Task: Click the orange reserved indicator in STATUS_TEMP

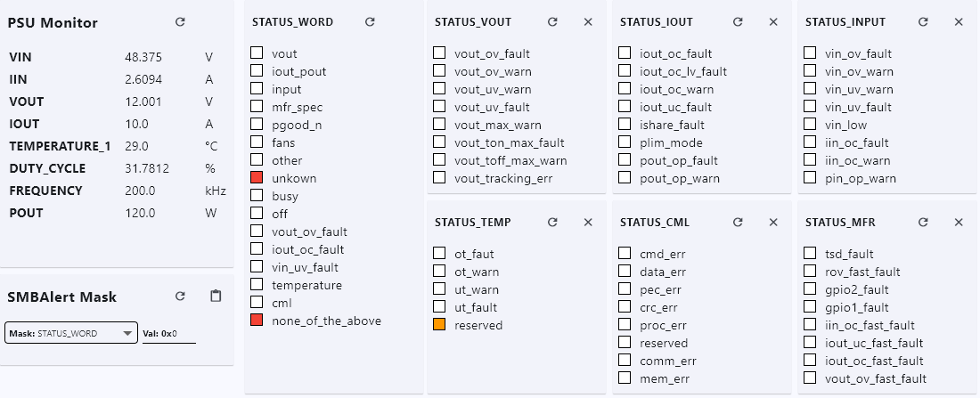Action: tap(439, 325)
